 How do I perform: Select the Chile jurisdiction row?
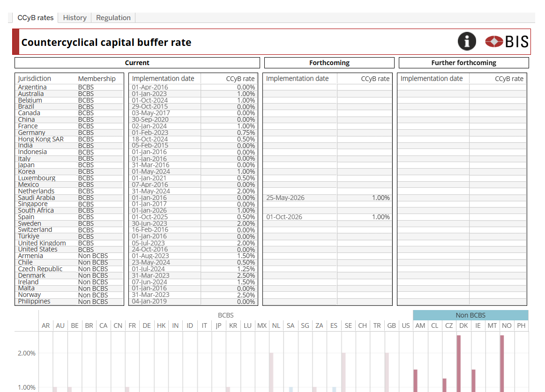(x=69, y=262)
